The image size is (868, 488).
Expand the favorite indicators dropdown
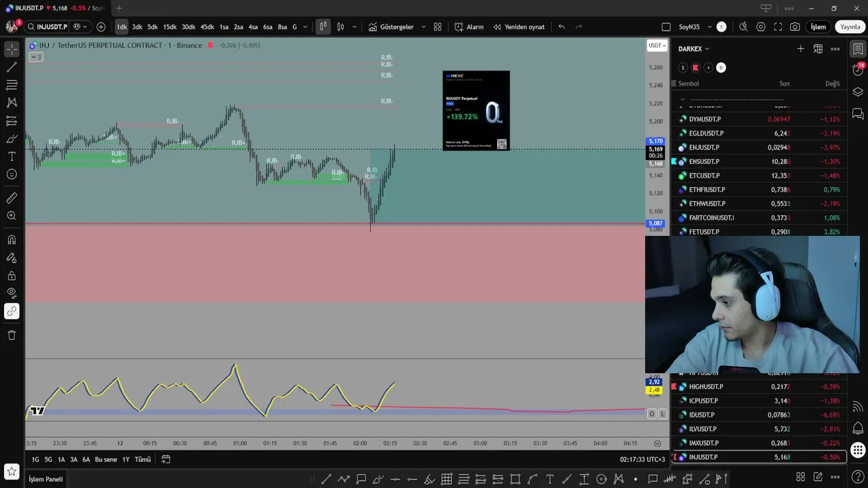[x=423, y=27]
